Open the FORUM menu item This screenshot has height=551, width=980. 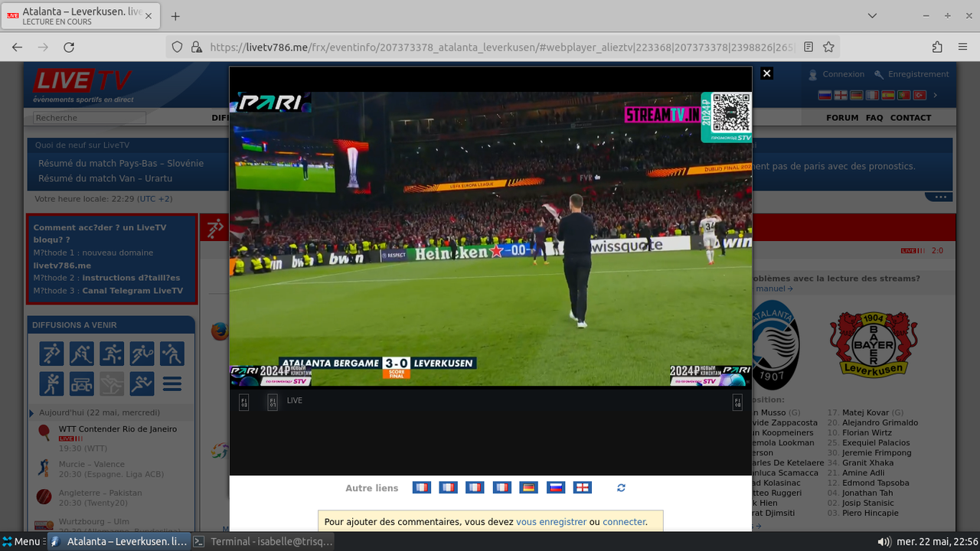[x=842, y=118]
